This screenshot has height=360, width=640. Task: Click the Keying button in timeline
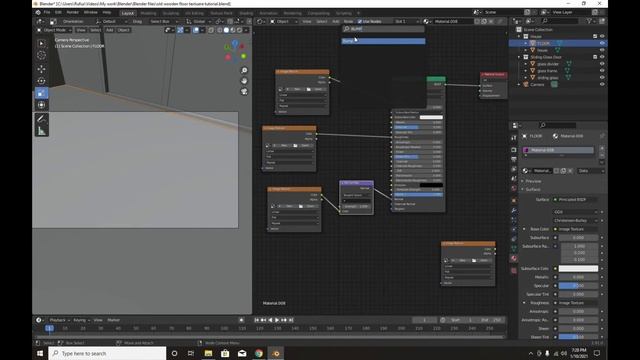pos(81,320)
